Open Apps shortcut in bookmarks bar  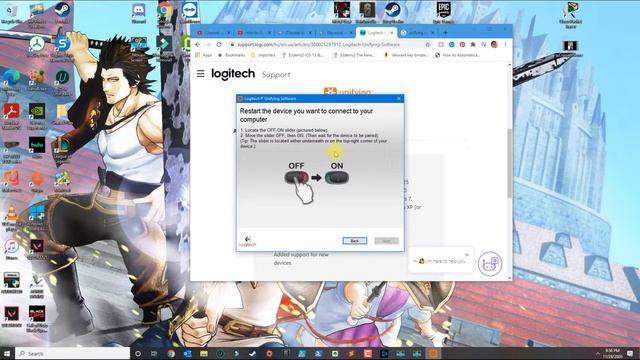(x=204, y=55)
